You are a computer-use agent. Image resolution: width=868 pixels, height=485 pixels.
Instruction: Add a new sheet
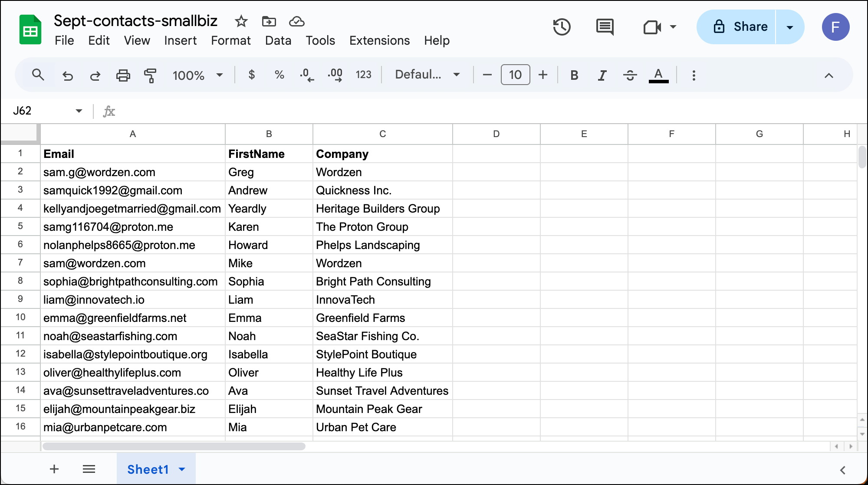click(x=54, y=469)
